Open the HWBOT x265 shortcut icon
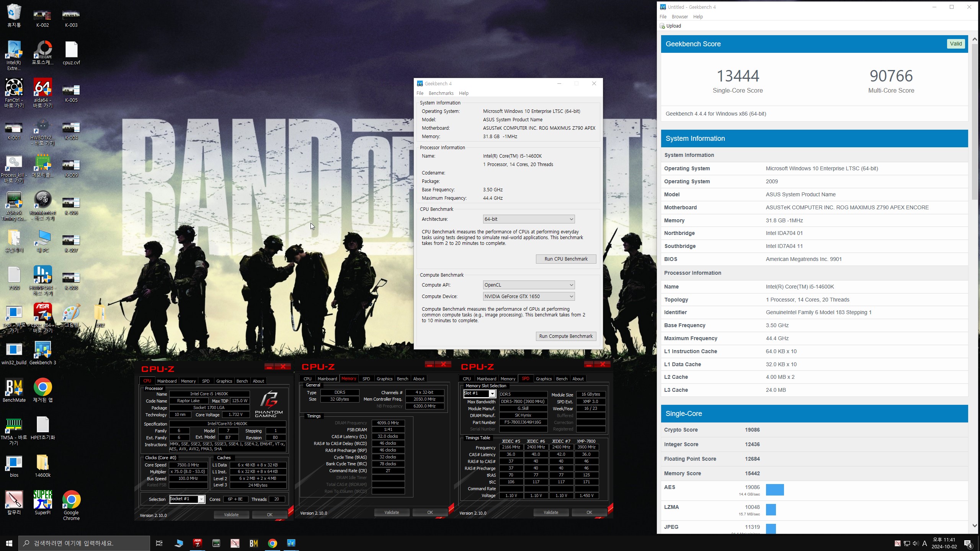The image size is (980, 551). point(42,130)
